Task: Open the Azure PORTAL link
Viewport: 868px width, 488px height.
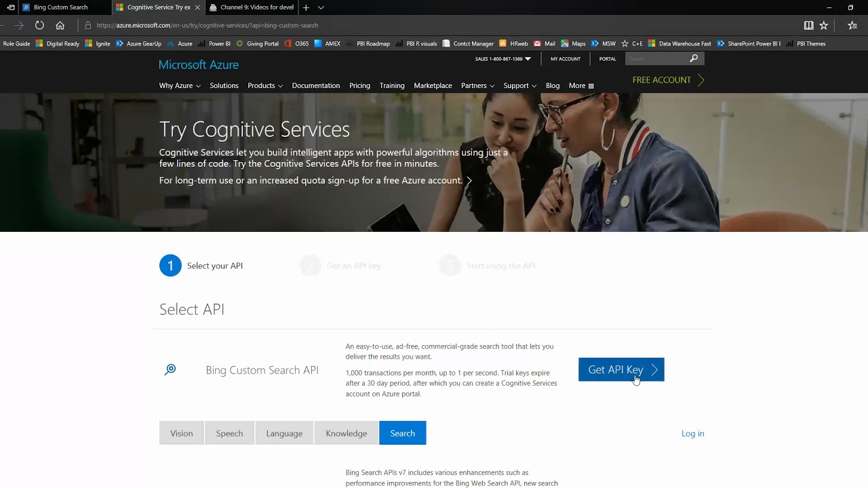Action: 608,59
